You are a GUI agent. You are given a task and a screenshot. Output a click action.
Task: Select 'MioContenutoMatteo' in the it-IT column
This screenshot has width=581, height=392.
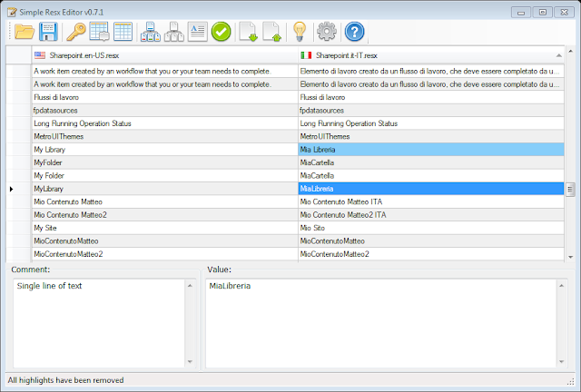click(431, 241)
